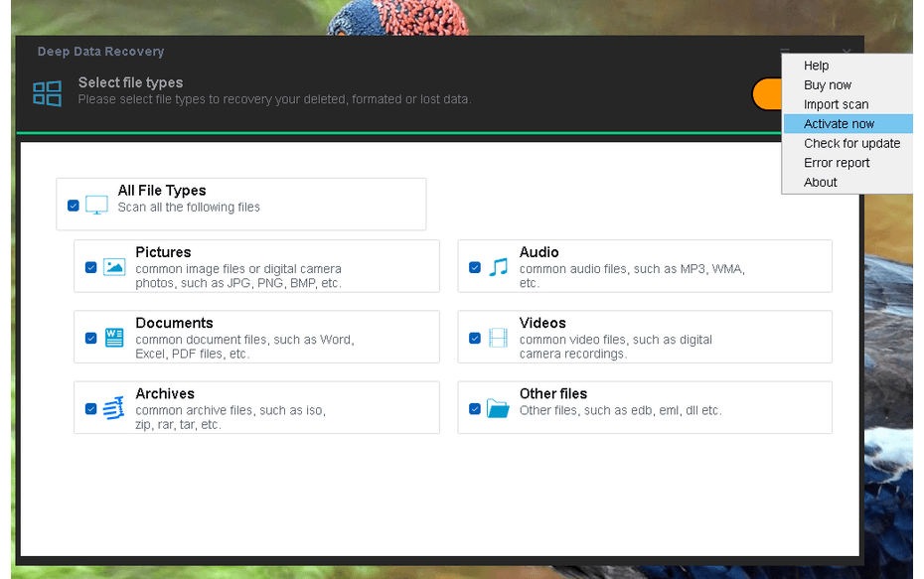
Task: Disable the Pictures file type checkbox
Action: coord(90,266)
